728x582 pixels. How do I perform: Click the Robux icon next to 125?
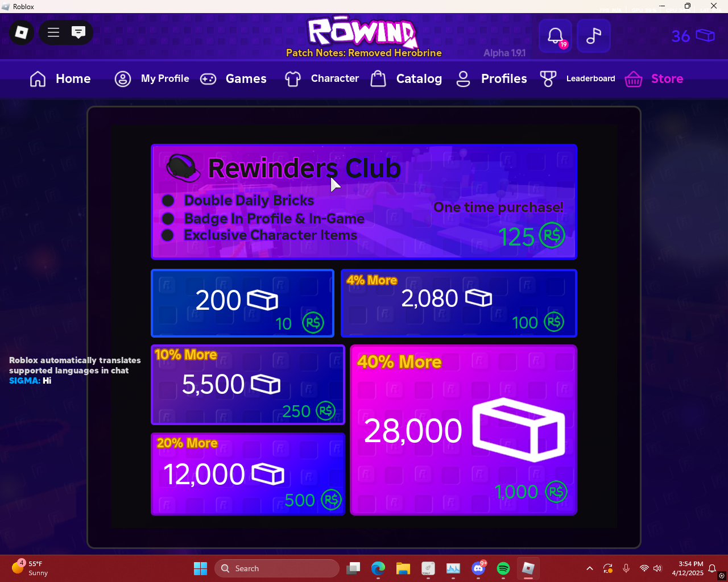tap(552, 235)
